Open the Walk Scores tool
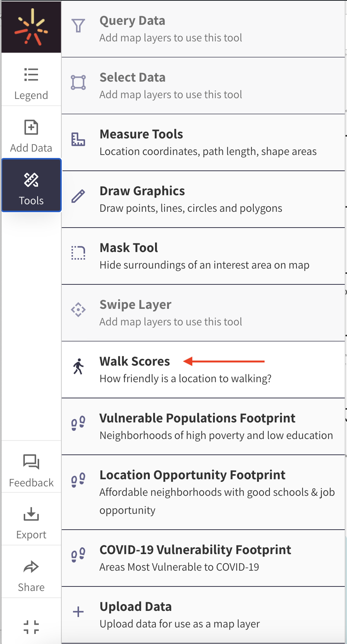This screenshot has height=644, width=347. tap(135, 361)
